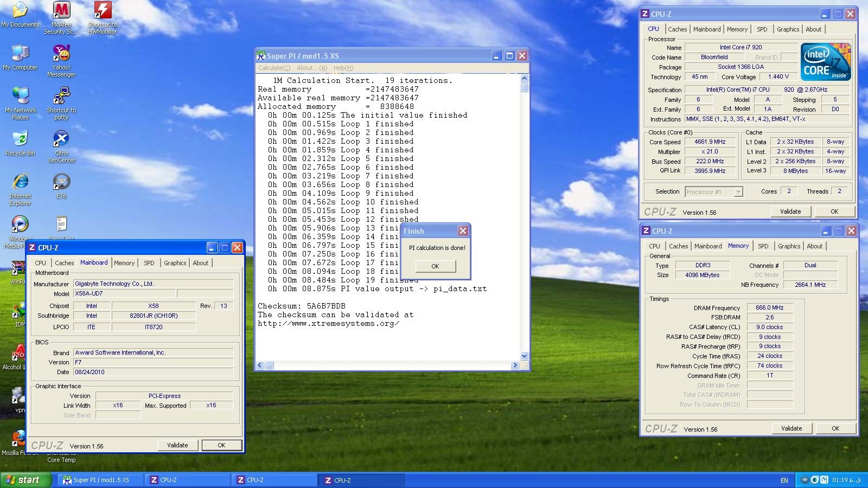Select Graphics tab in top-right CPU-Z
868x488 pixels.
788,29
